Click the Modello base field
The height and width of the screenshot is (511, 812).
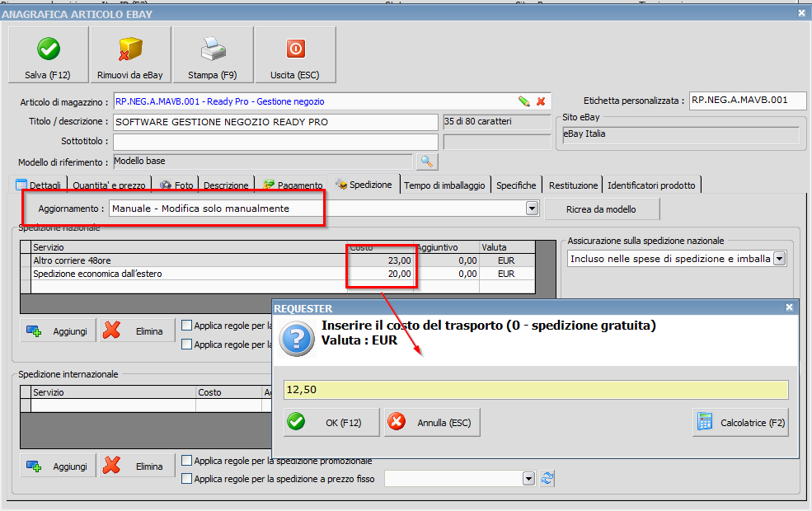click(x=262, y=162)
